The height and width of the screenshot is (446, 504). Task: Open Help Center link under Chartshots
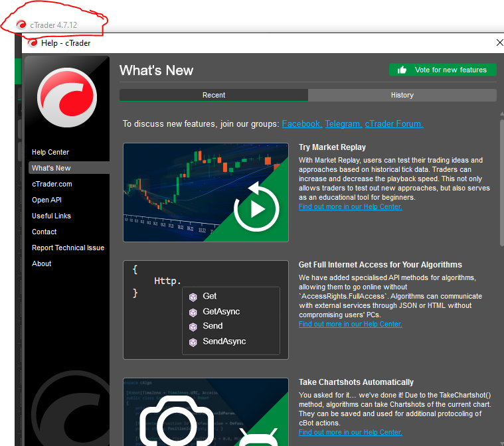351,432
